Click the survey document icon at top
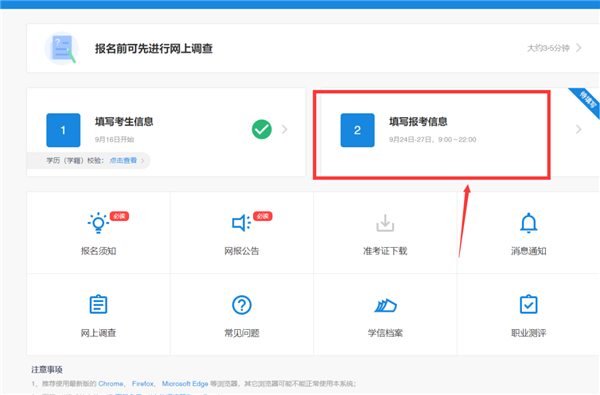The width and height of the screenshot is (600, 395). [61, 48]
